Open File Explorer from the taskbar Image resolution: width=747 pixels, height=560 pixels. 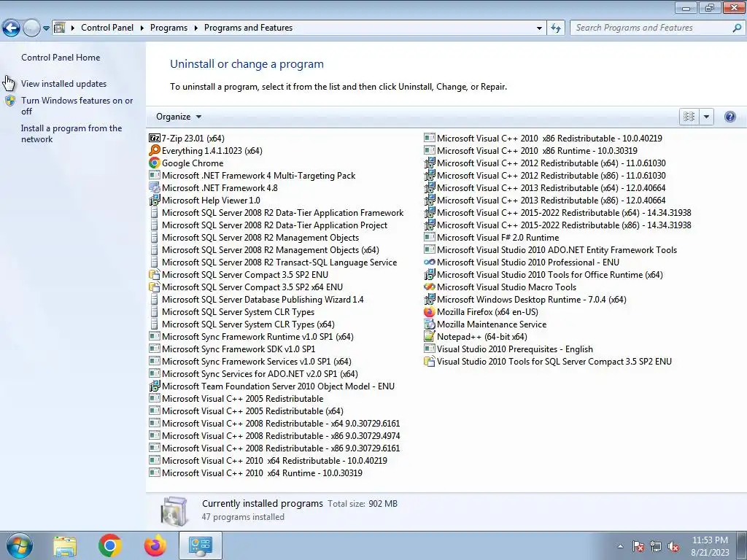pos(65,545)
